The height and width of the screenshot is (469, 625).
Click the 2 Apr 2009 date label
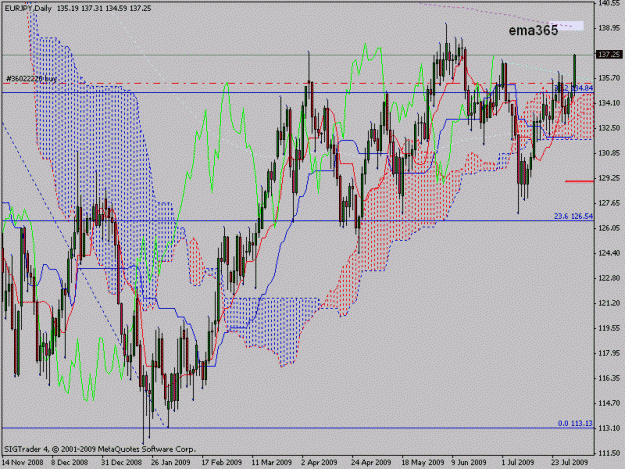pyautogui.click(x=319, y=462)
